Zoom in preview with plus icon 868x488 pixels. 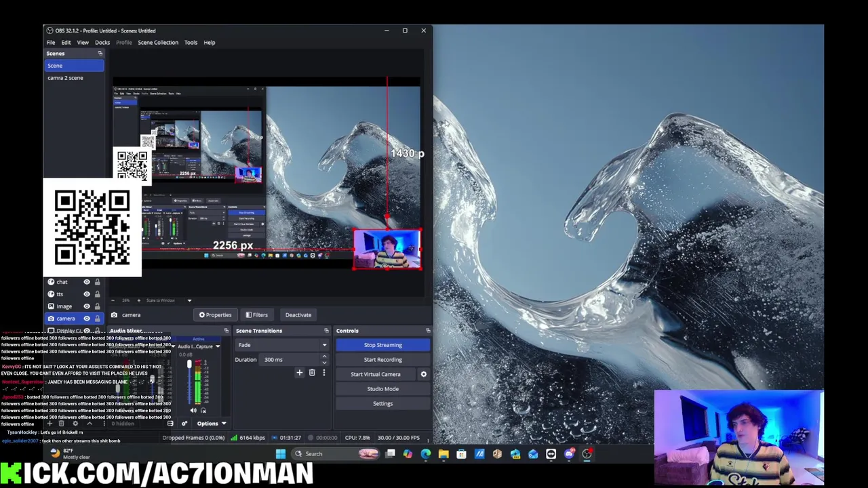(x=139, y=300)
